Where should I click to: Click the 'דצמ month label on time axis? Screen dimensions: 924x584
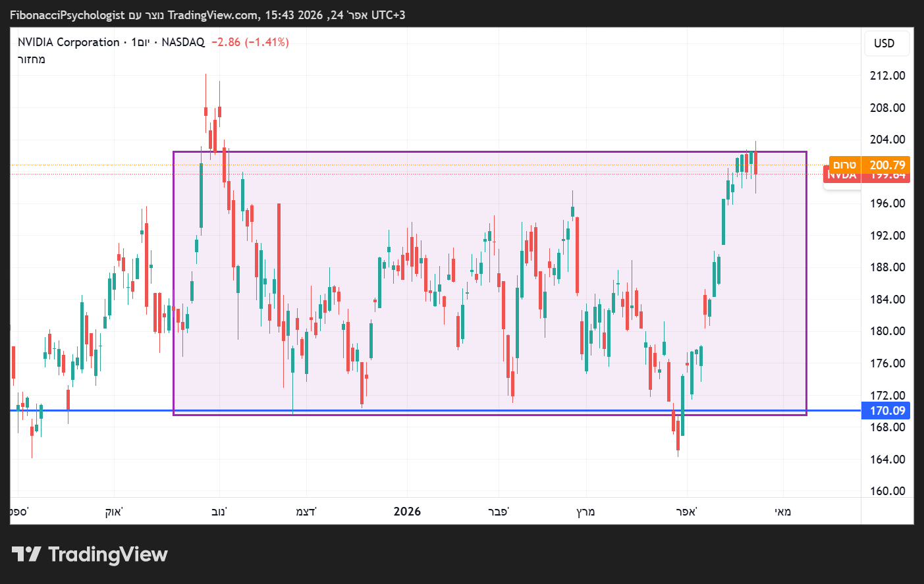306,512
